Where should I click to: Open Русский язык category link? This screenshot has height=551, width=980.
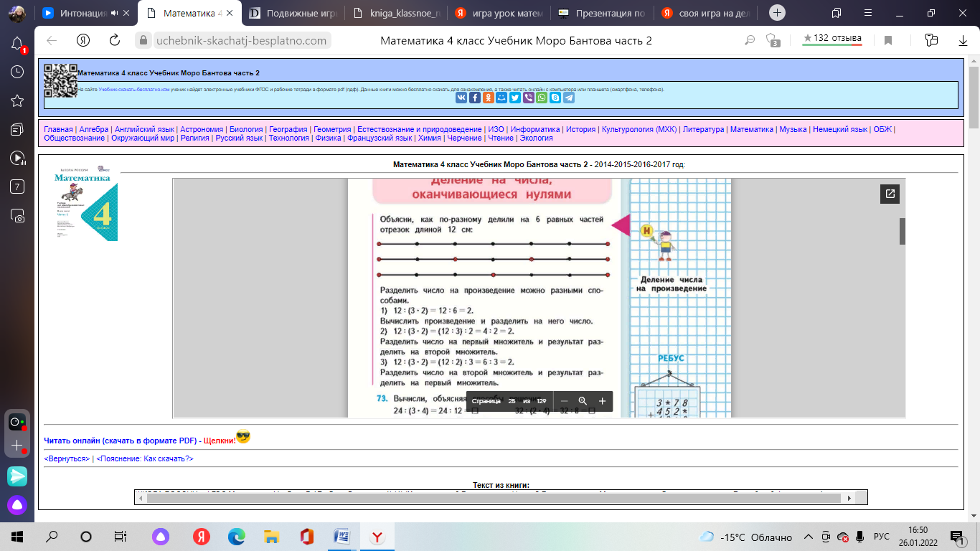240,138
